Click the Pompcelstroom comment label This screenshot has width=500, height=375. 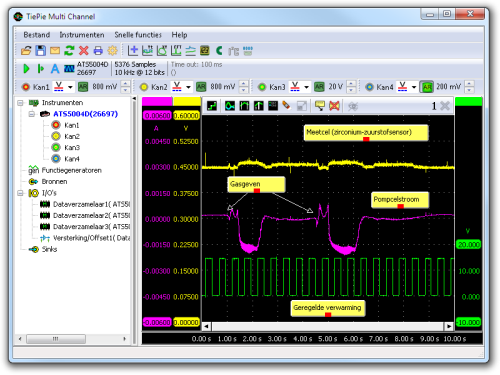(400, 200)
